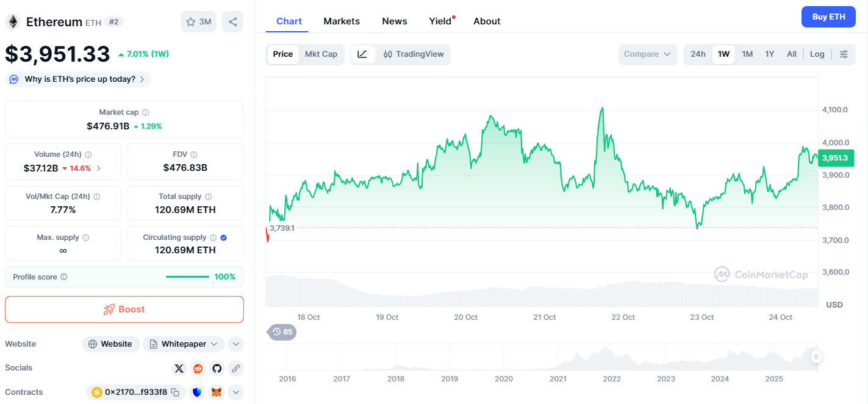868x404 pixels.
Task: Click the Buy ETH button
Action: pyautogui.click(x=828, y=16)
